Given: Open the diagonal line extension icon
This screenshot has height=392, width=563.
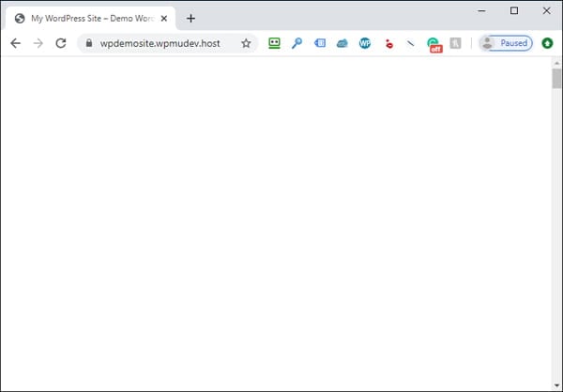Looking at the screenshot, I should point(410,43).
